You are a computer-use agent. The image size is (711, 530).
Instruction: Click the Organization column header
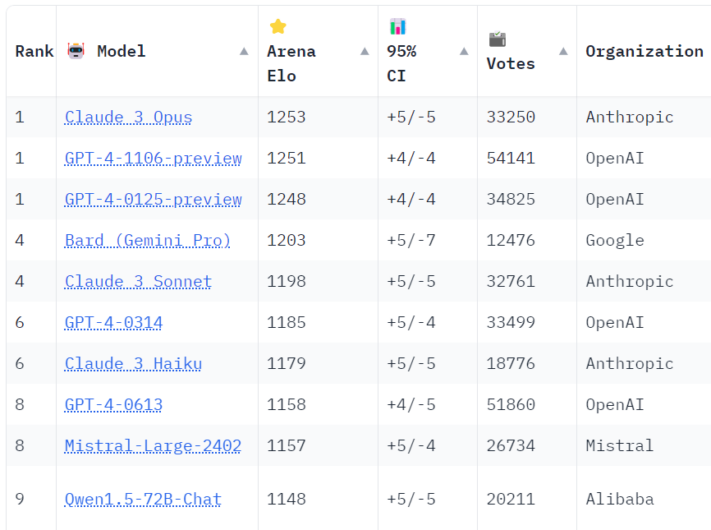coord(644,51)
